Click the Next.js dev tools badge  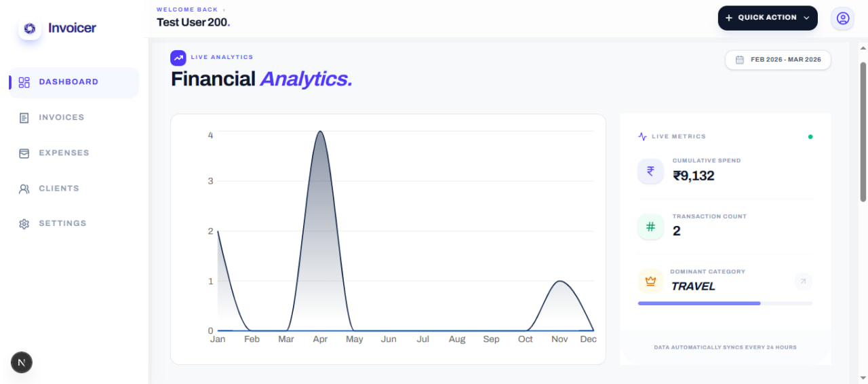(22, 362)
